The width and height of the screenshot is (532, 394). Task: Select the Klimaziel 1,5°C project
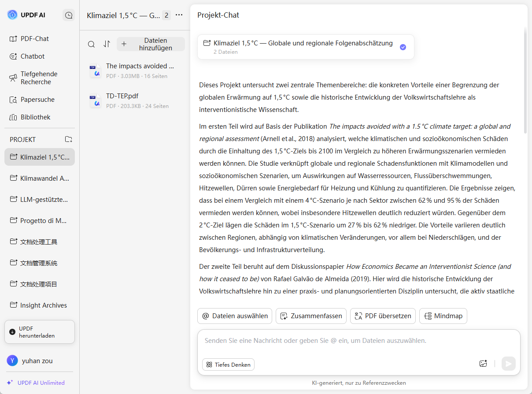coord(40,157)
